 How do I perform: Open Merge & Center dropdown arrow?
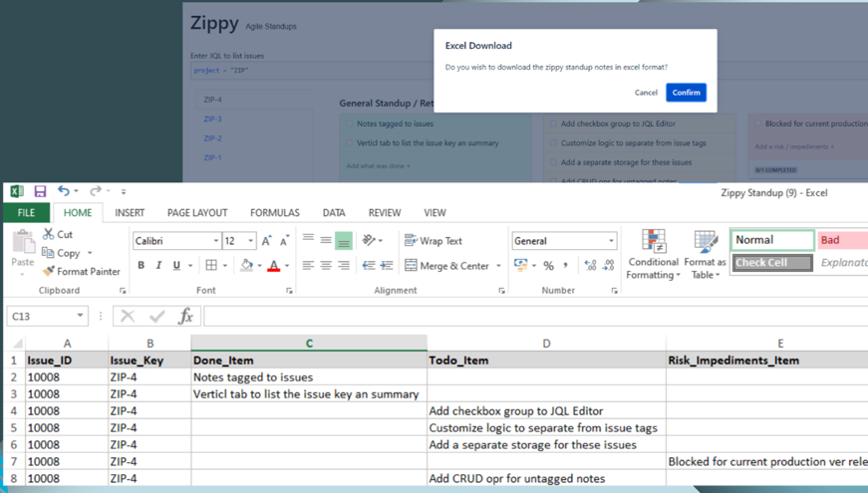point(498,266)
